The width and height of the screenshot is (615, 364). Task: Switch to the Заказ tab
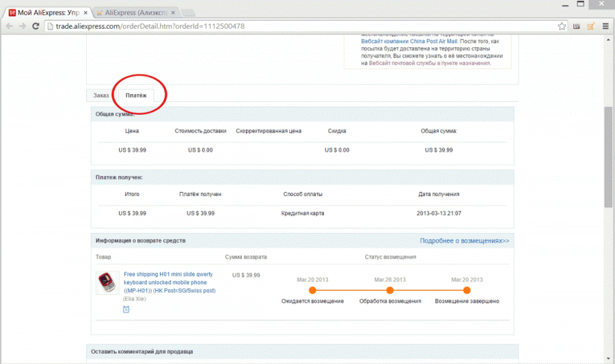101,96
